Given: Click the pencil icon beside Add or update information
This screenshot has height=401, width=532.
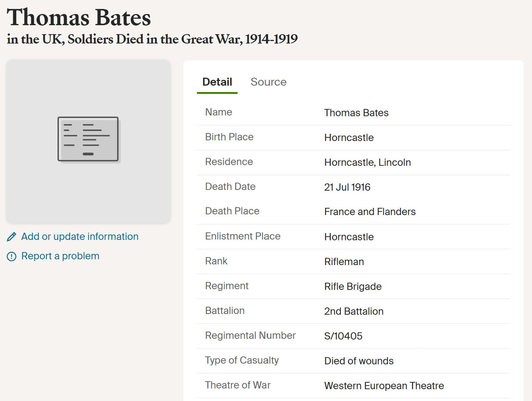Looking at the screenshot, I should (x=12, y=237).
